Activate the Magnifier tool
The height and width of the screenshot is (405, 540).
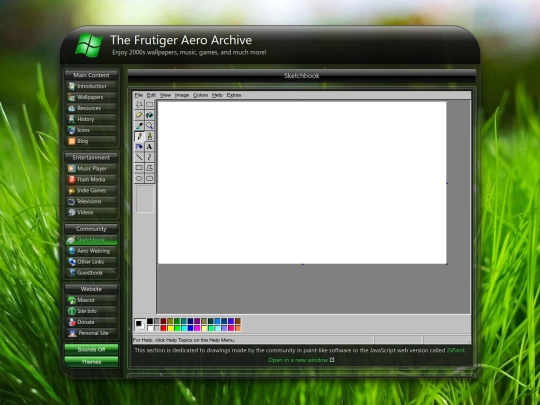click(x=149, y=126)
